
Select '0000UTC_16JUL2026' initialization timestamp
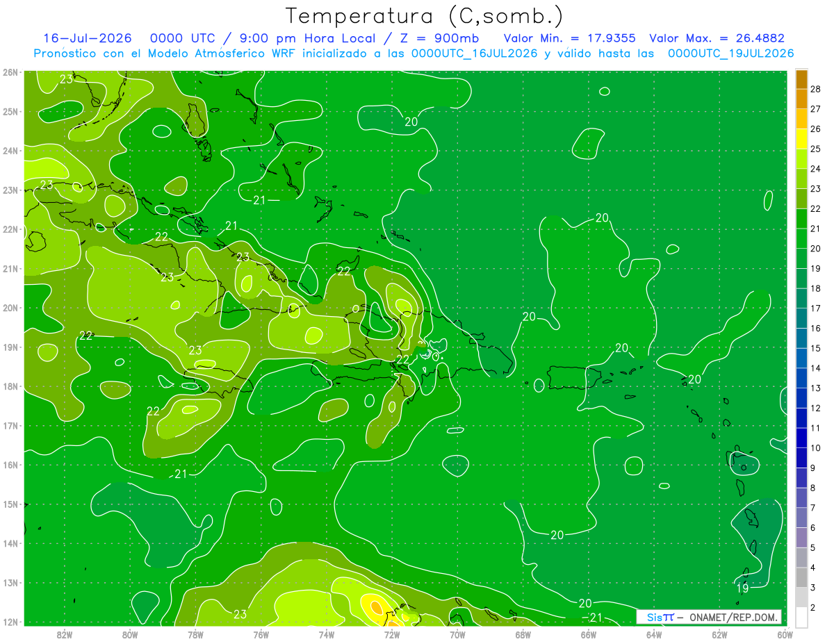[474, 53]
